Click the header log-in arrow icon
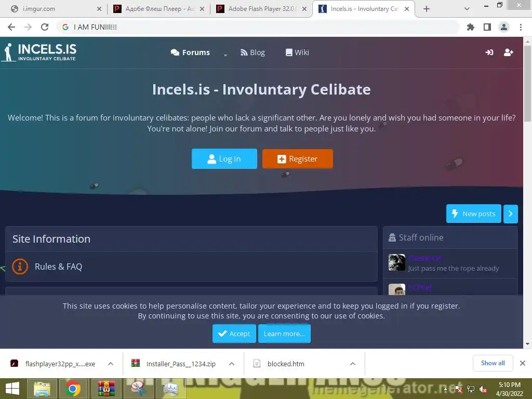Screen dimensions: 532x399 [489, 52]
